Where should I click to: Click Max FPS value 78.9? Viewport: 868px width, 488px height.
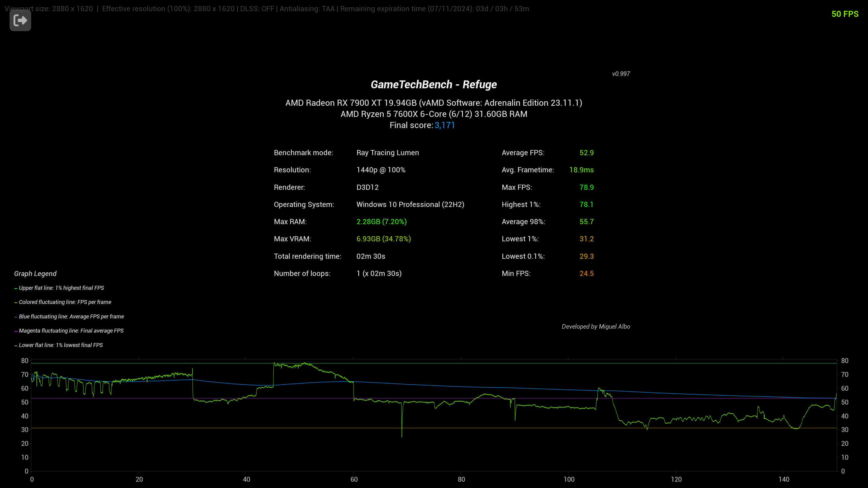tap(586, 188)
